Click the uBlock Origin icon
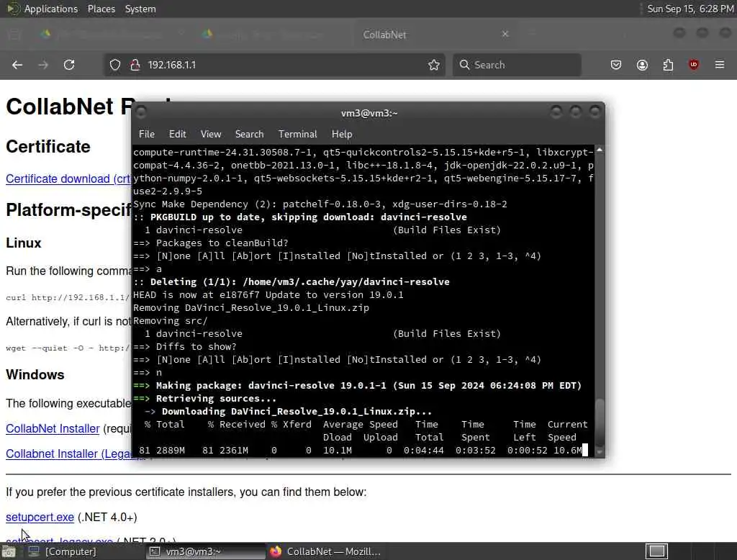The height and width of the screenshot is (560, 737). click(x=694, y=65)
